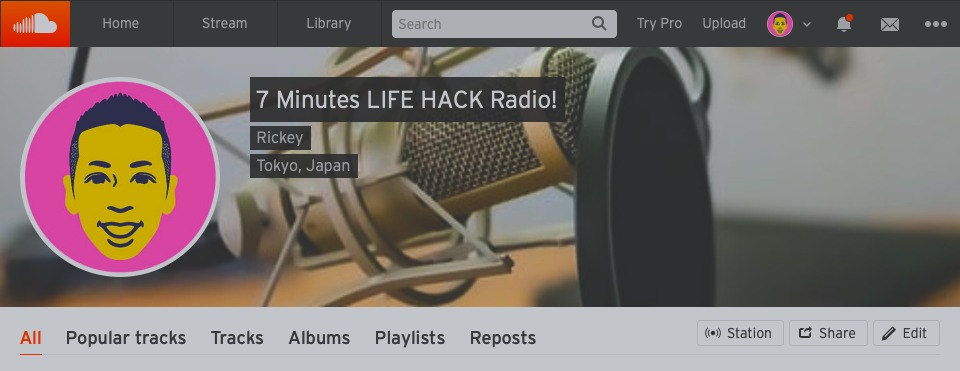960x371 pixels.
Task: Go to Home in top navigation
Action: (121, 23)
